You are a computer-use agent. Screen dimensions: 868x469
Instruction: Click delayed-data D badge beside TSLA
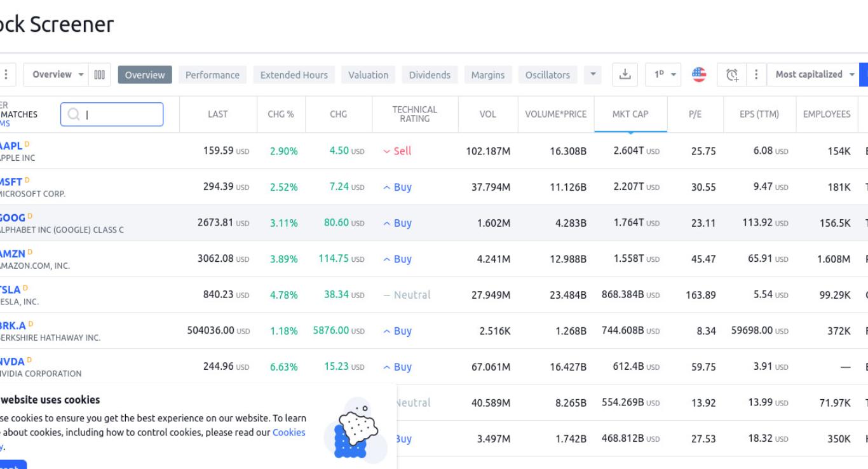click(25, 288)
